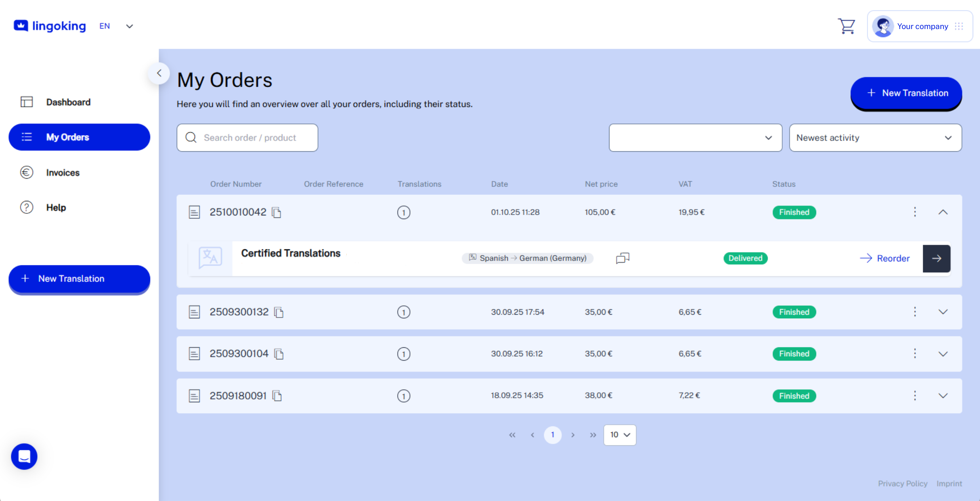Switch to the Invoices section
Image resolution: width=980 pixels, height=501 pixels.
click(x=63, y=173)
